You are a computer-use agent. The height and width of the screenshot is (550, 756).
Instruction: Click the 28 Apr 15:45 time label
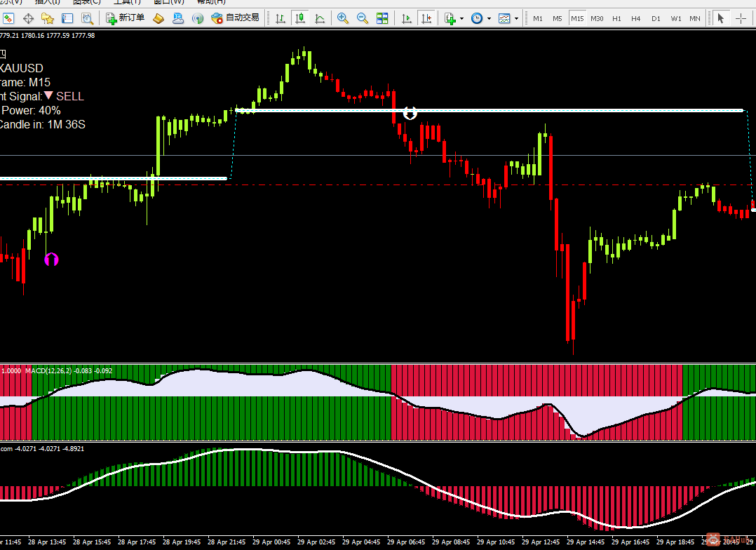92,542
